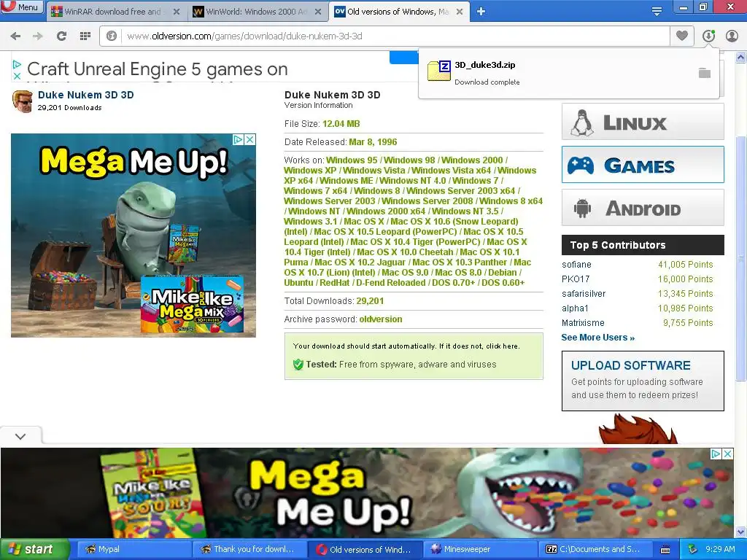Open the Mike and Ike shark ad image

click(133, 236)
